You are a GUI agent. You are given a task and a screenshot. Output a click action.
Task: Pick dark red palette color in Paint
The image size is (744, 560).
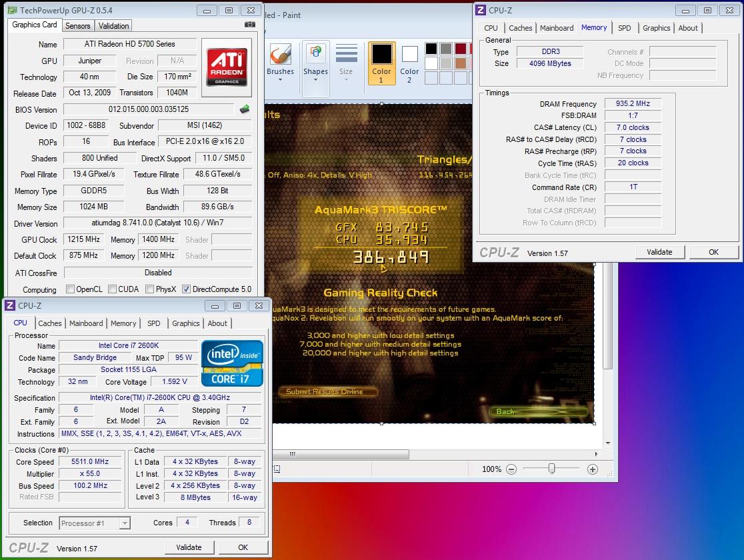(x=460, y=49)
